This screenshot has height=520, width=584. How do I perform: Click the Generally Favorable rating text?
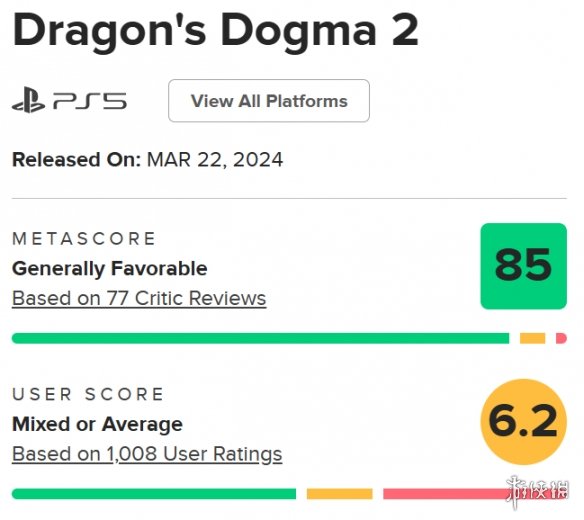coord(110,269)
